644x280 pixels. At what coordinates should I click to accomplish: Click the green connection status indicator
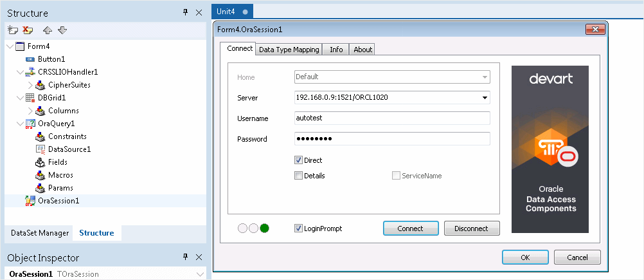(264, 229)
